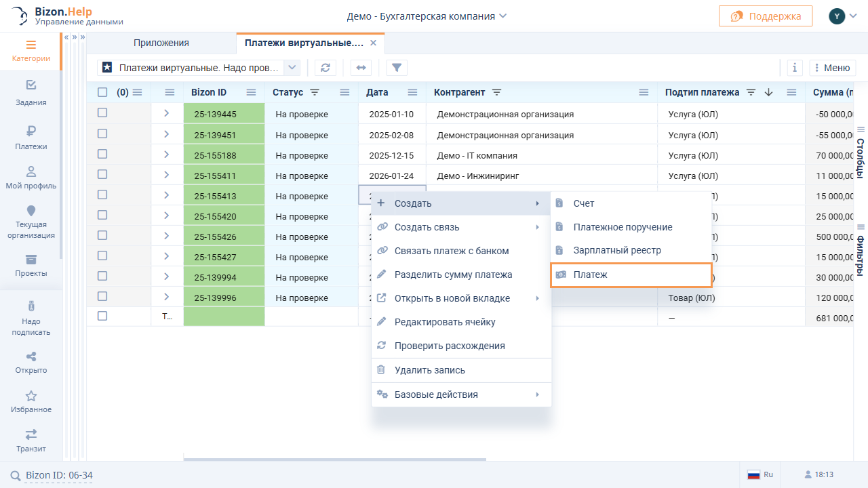Image resolution: width=868 pixels, height=488 pixels.
Task: Click the Поддержка support button
Action: coord(766,16)
